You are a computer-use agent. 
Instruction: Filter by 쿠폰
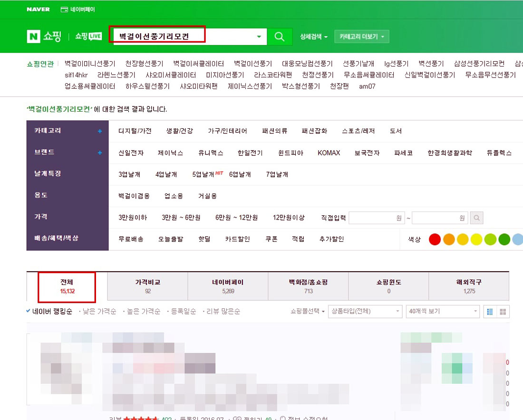coord(271,239)
